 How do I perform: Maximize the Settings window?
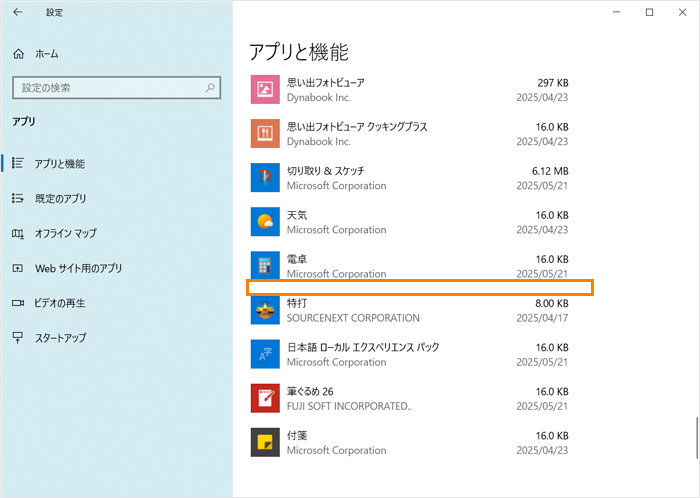point(650,12)
